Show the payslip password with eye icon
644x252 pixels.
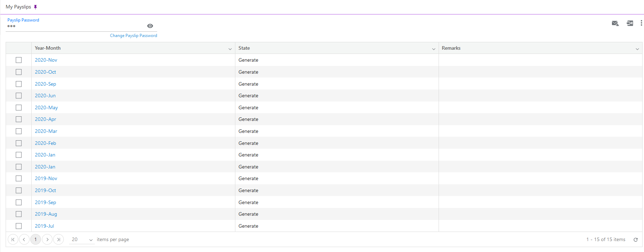150,26
